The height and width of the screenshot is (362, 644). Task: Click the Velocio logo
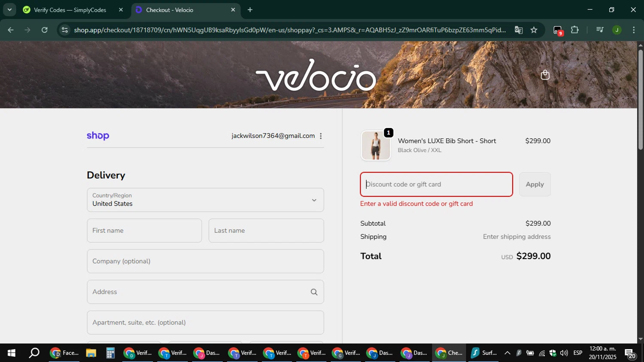(x=316, y=75)
